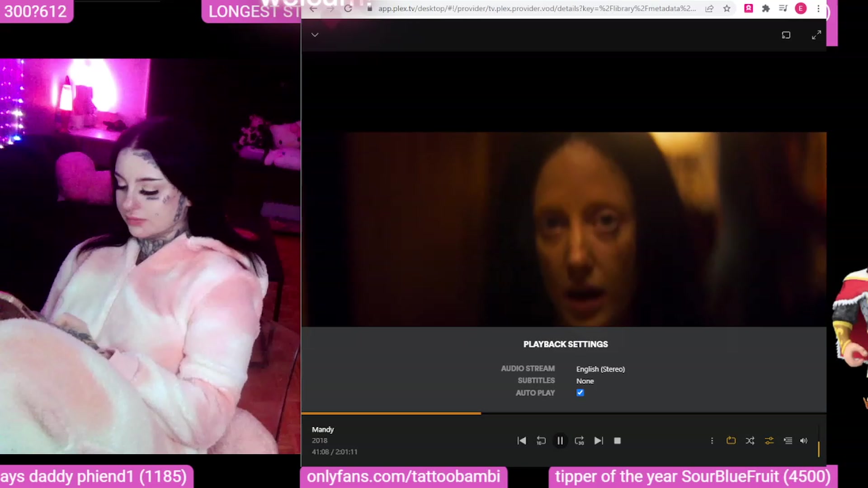Image resolution: width=868 pixels, height=488 pixels.
Task: Reload the page in browser
Action: click(x=348, y=9)
